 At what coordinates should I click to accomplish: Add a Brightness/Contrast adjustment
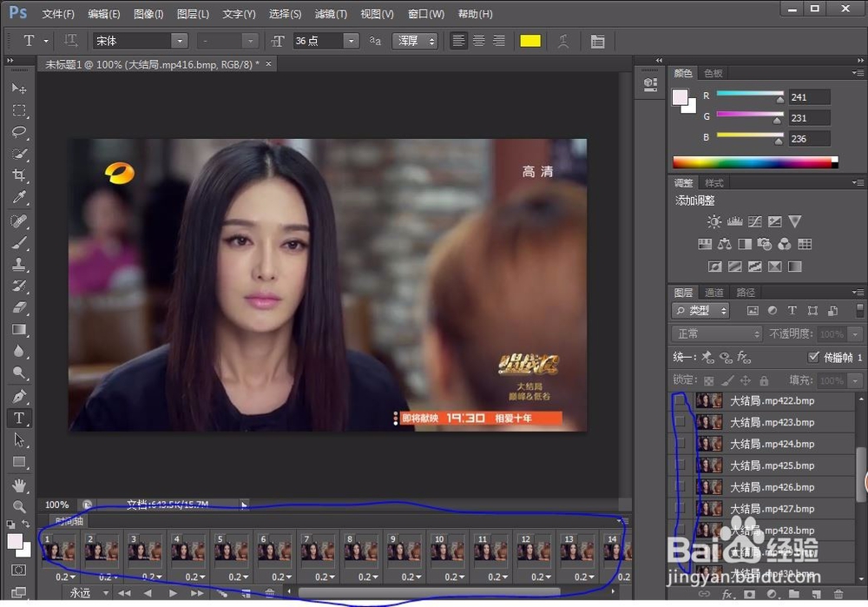click(x=714, y=221)
